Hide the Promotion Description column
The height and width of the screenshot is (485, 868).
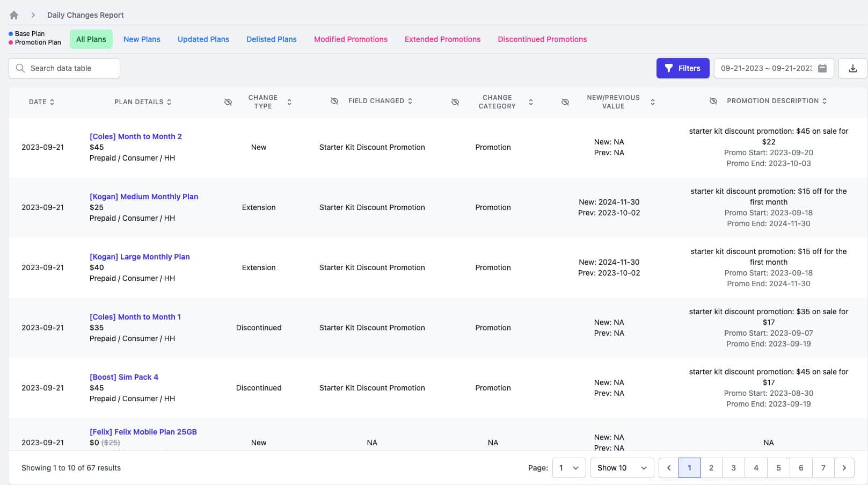713,101
